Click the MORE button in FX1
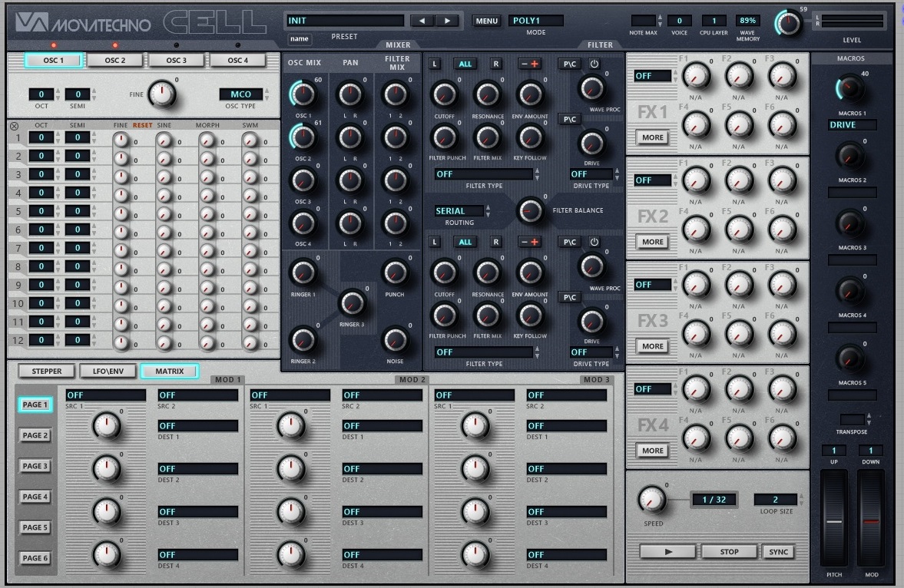The image size is (904, 588). 653,137
